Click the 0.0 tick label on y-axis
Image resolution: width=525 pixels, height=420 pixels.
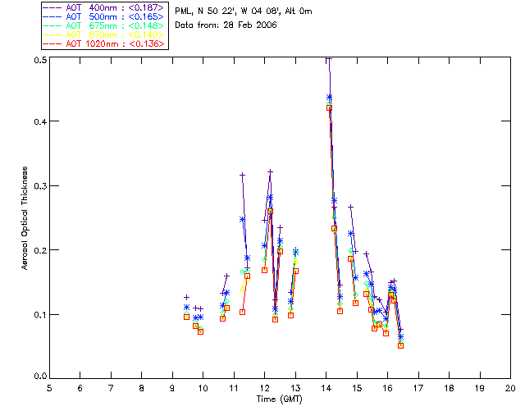pyautogui.click(x=38, y=377)
